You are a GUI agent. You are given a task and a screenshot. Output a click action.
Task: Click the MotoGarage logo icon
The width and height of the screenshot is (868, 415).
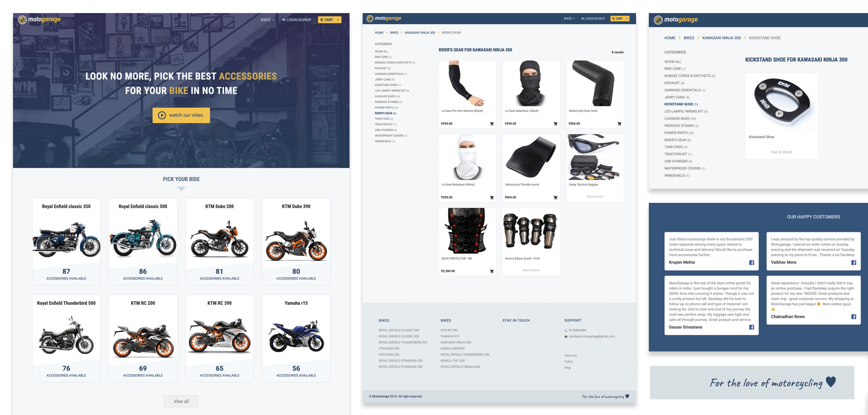[x=22, y=19]
